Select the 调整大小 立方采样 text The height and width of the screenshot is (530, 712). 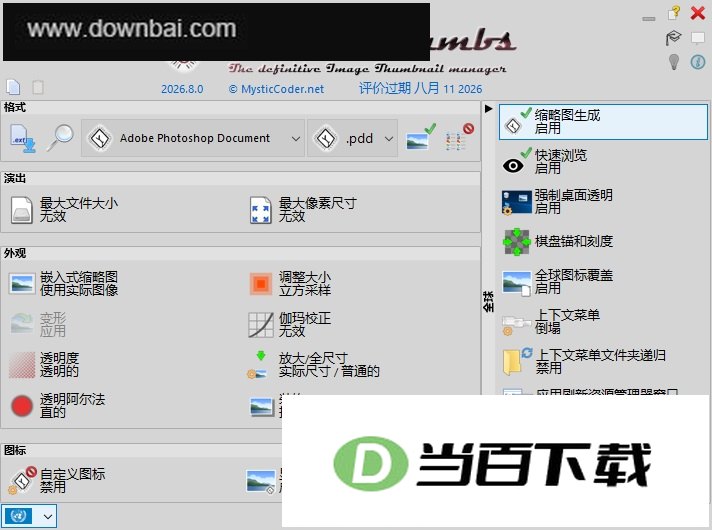tap(305, 283)
